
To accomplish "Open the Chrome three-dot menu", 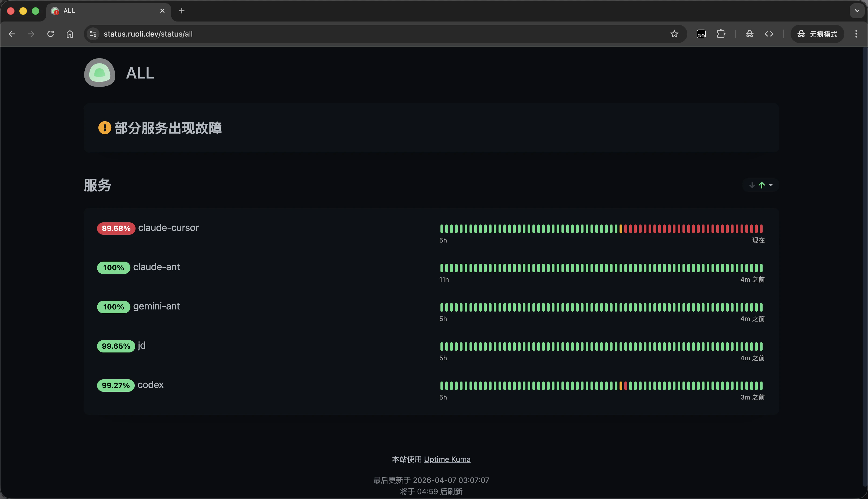I will 856,34.
